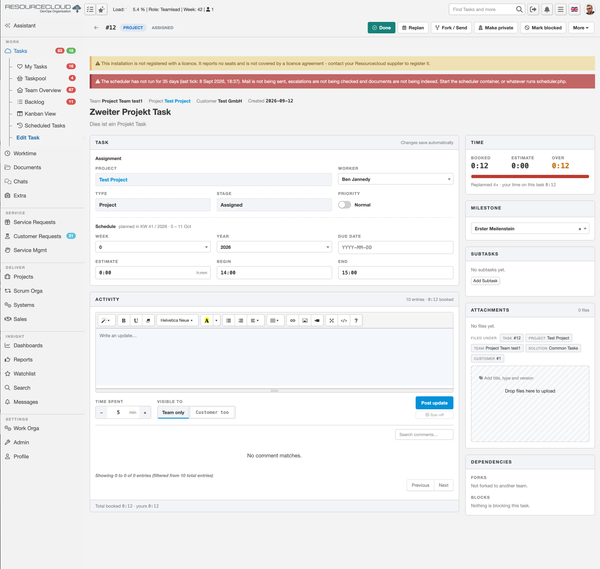Open the Assistant in sidebar
This screenshot has width=600, height=569.
pos(24,26)
